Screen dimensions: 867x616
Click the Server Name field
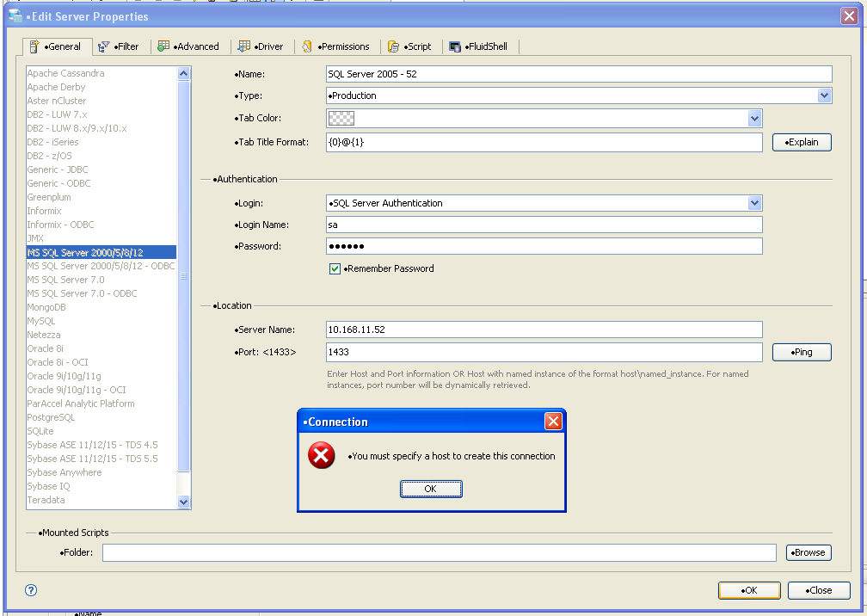click(544, 330)
